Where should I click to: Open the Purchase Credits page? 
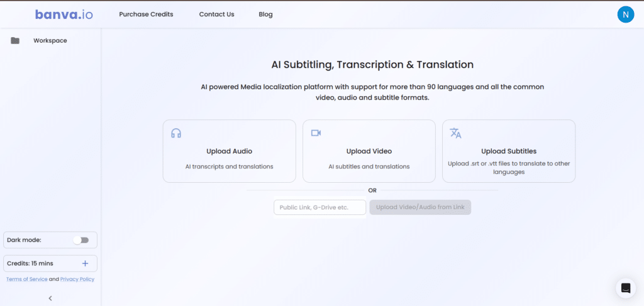pyautogui.click(x=146, y=14)
